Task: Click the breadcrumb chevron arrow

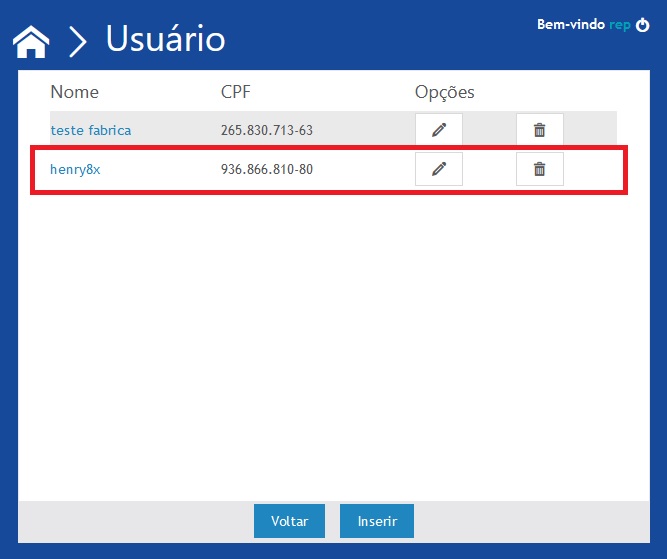Action: coord(78,41)
